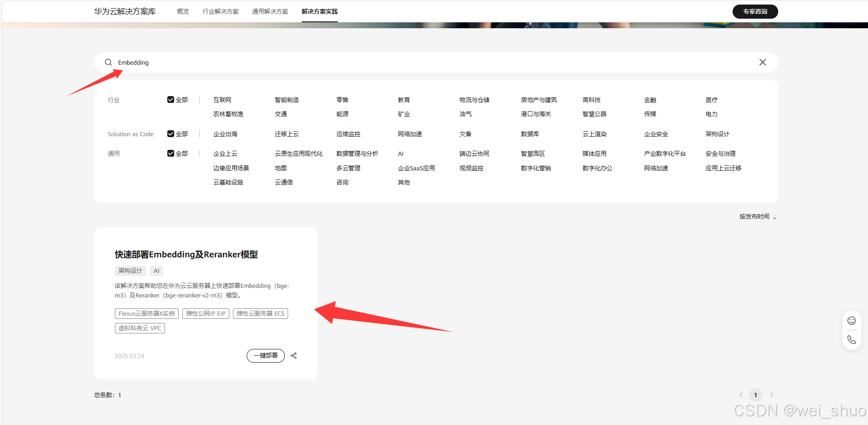Switch to the 概览 tab
The height and width of the screenshot is (425, 868).
182,11
